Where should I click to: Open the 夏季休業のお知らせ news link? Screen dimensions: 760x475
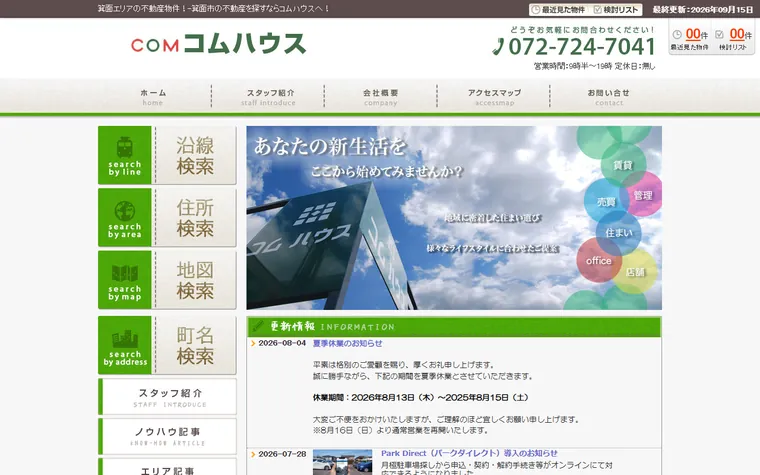348,343
